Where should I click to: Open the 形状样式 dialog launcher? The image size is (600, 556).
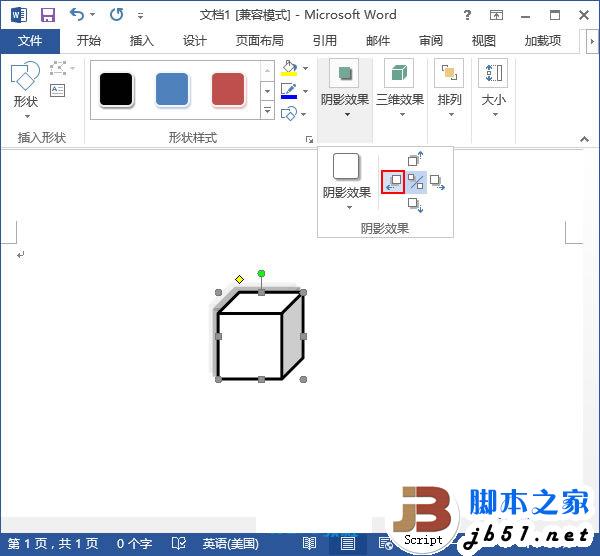click(x=309, y=139)
